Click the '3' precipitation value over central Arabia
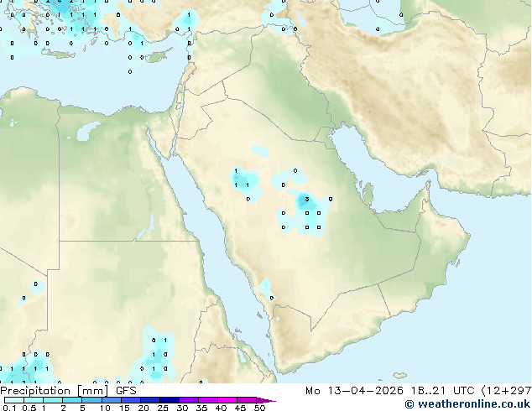Viewport: 532px width, 411px height. [x=307, y=199]
